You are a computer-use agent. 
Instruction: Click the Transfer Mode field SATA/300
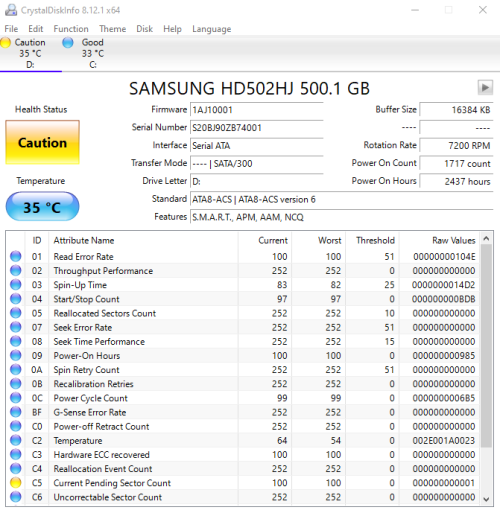257,164
